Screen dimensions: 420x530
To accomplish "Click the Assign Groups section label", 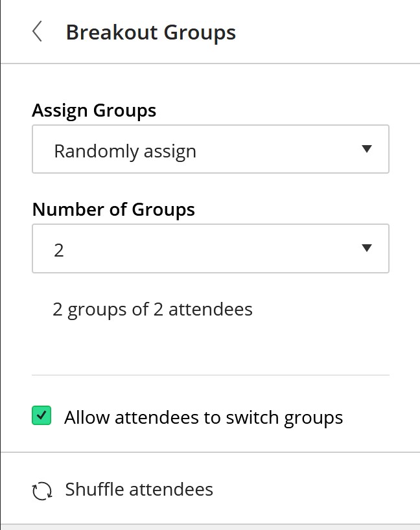I will coord(94,110).
